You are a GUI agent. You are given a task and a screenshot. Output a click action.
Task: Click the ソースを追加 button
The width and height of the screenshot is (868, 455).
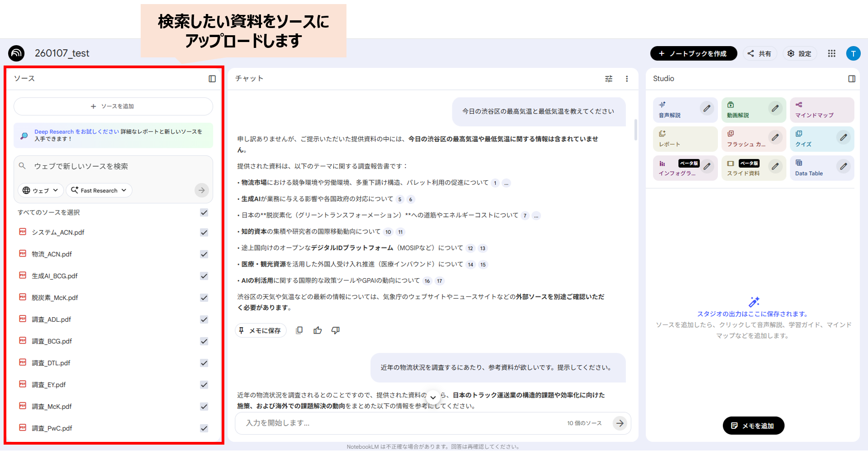[x=113, y=106]
